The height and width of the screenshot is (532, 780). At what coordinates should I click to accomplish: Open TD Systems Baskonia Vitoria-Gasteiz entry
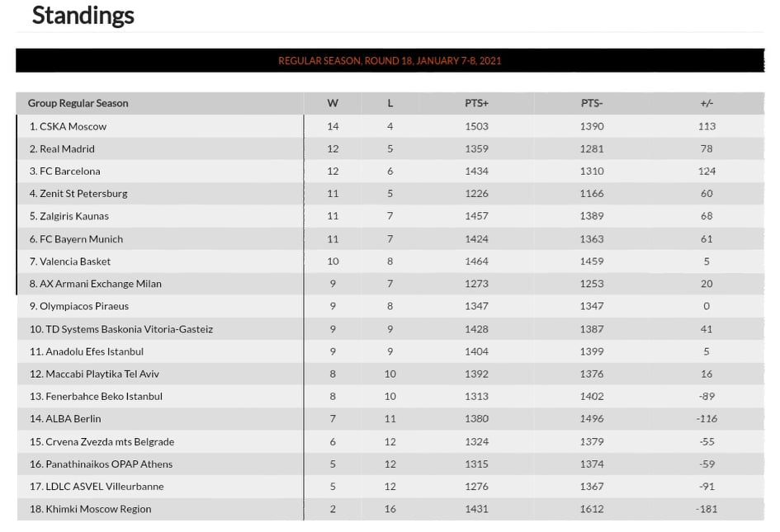click(x=127, y=329)
